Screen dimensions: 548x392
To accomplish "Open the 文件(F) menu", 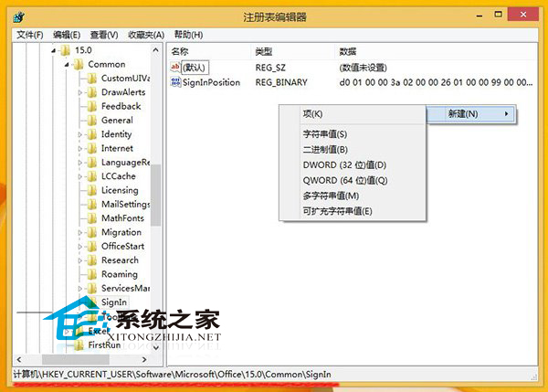I will click(30, 35).
